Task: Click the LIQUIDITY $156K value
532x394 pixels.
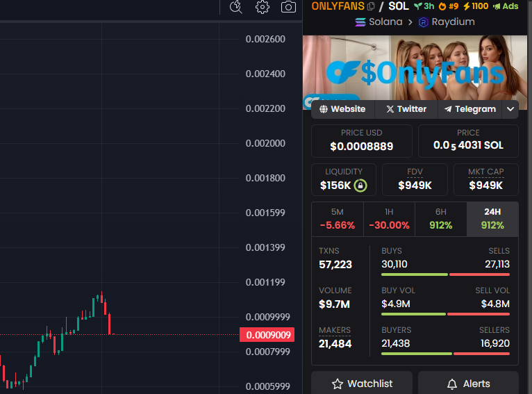Action: tap(335, 186)
